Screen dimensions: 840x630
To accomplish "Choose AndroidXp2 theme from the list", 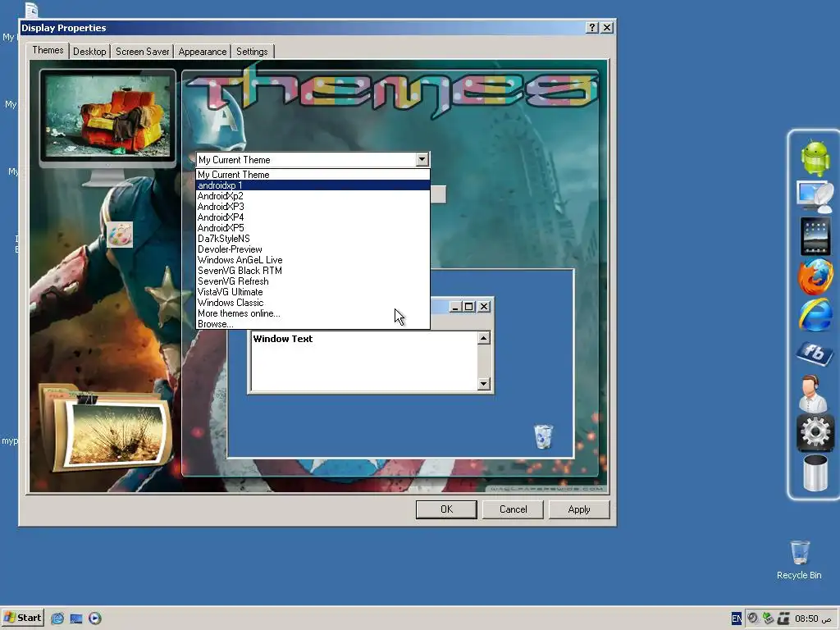I will point(313,196).
